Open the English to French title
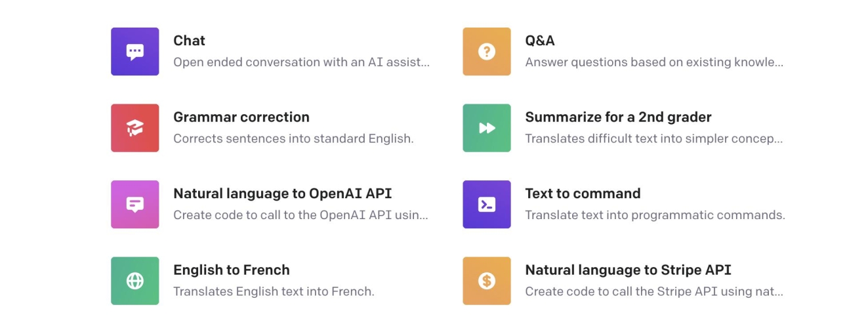Viewport: 868px width, 328px height. [x=232, y=270]
